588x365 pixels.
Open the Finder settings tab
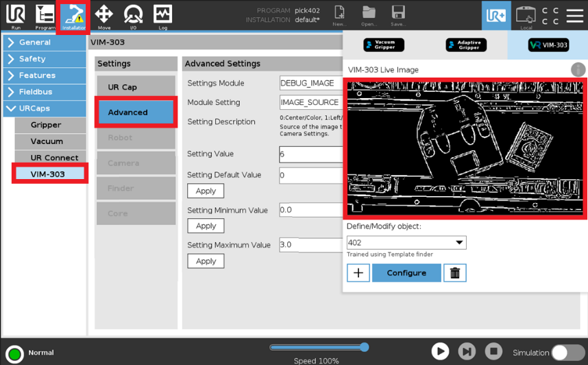click(x=136, y=188)
